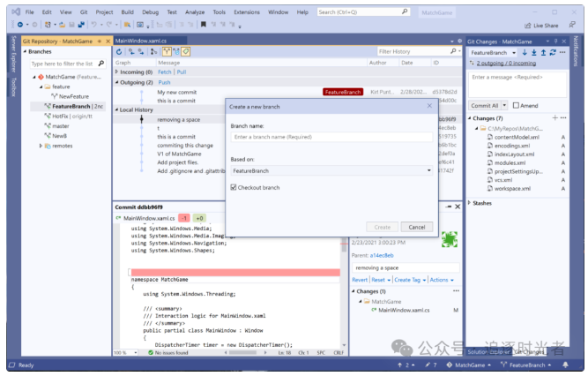Collapse the Local History section

pyautogui.click(x=116, y=109)
